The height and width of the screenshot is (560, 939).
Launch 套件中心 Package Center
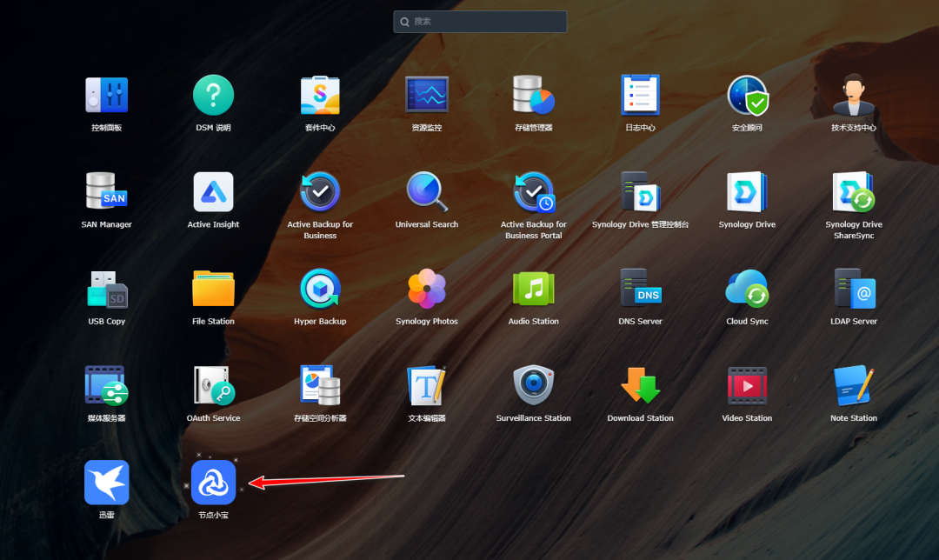click(320, 96)
